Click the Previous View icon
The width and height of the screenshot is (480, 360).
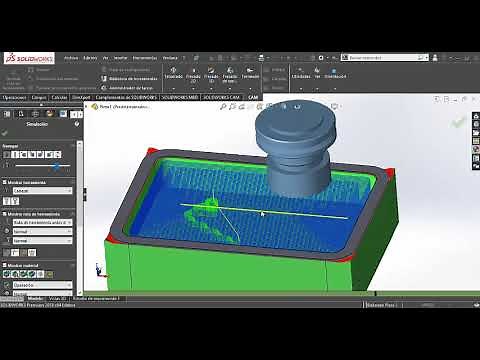click(x=242, y=107)
